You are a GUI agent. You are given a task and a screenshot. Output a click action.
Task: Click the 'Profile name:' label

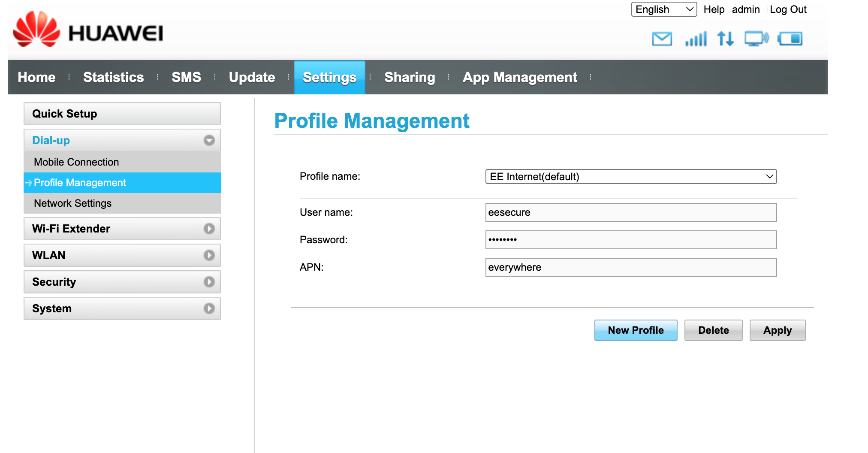[x=330, y=176]
